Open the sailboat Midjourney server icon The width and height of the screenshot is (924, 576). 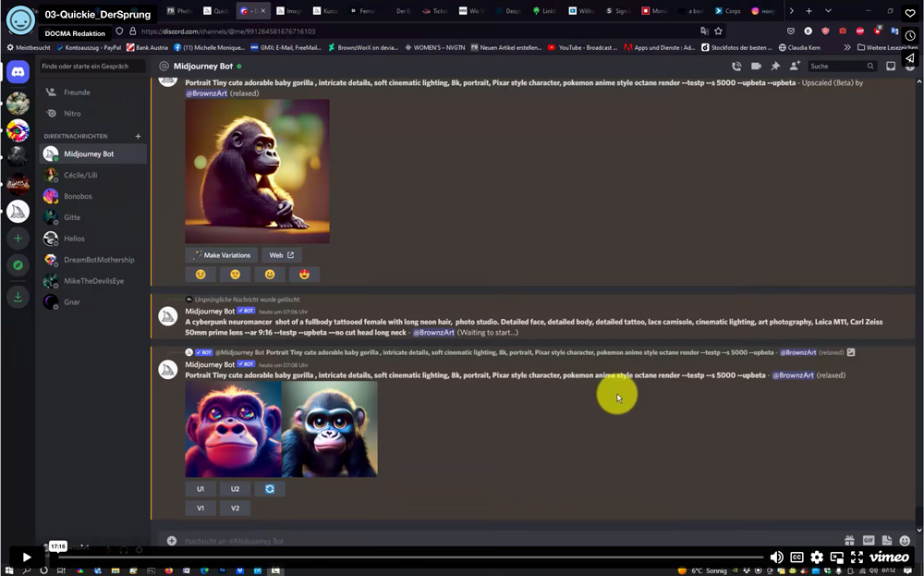[x=18, y=211]
